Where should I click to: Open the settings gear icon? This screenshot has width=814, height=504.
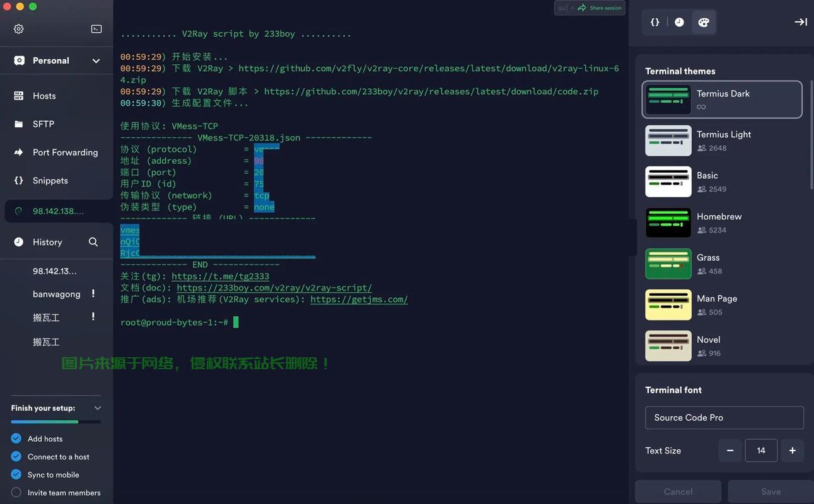[19, 29]
